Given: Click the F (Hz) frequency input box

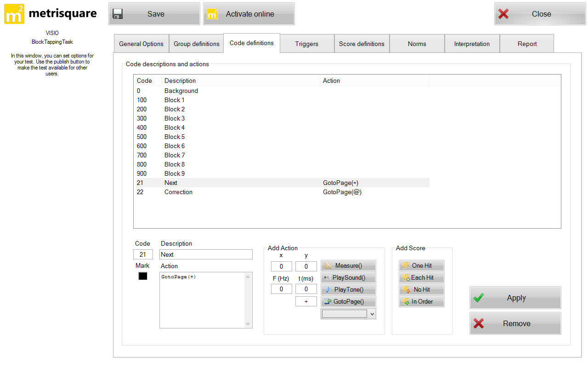Looking at the screenshot, I should click(x=281, y=289).
